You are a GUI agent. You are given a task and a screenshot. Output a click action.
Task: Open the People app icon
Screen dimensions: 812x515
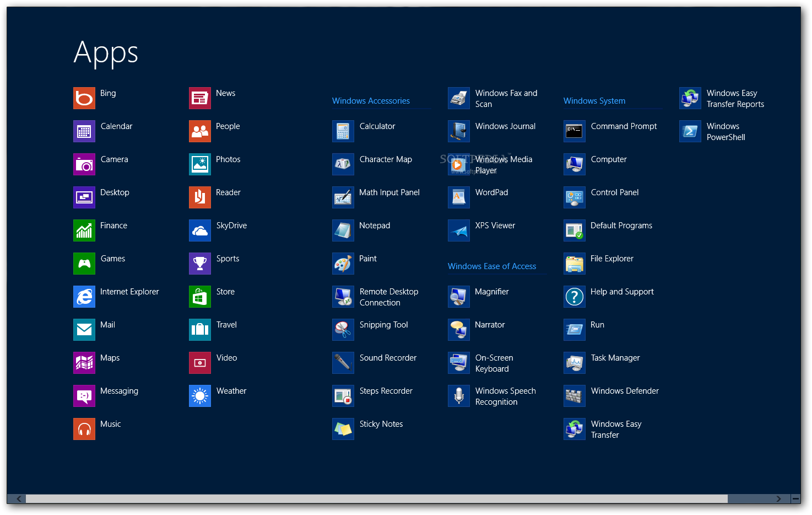click(x=200, y=131)
